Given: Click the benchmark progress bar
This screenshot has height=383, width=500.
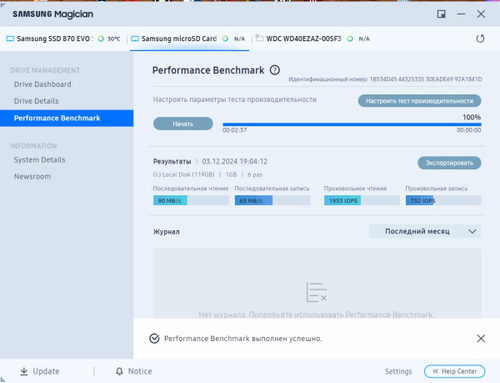Looking at the screenshot, I should (352, 124).
